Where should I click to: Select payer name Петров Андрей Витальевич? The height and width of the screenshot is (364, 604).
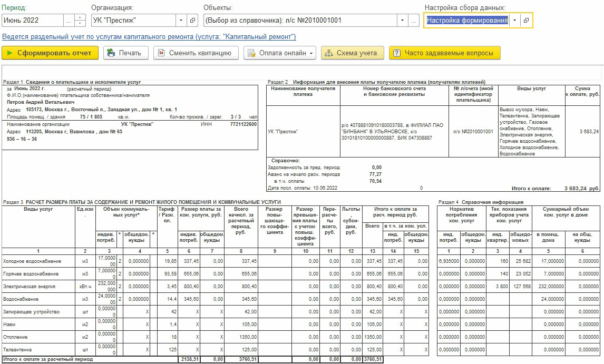[x=41, y=102]
